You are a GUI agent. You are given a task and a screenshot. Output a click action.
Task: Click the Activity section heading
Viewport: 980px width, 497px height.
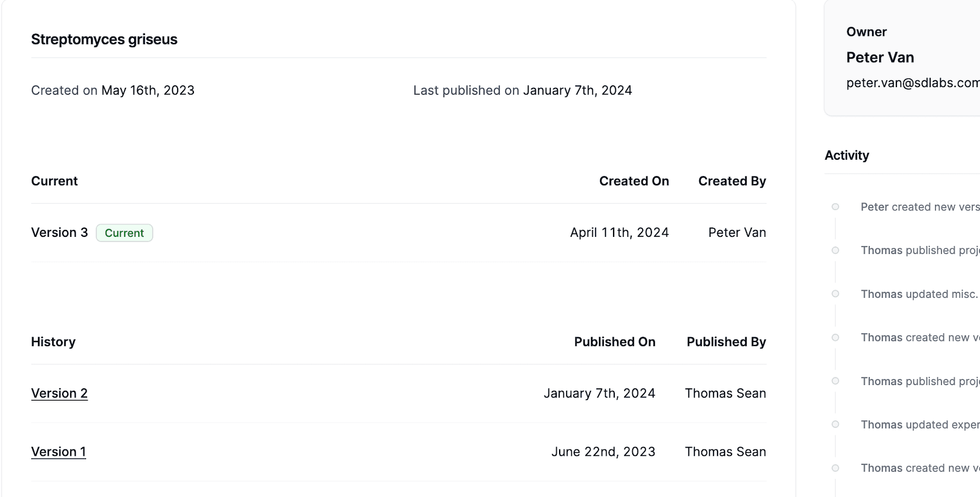pyautogui.click(x=847, y=155)
